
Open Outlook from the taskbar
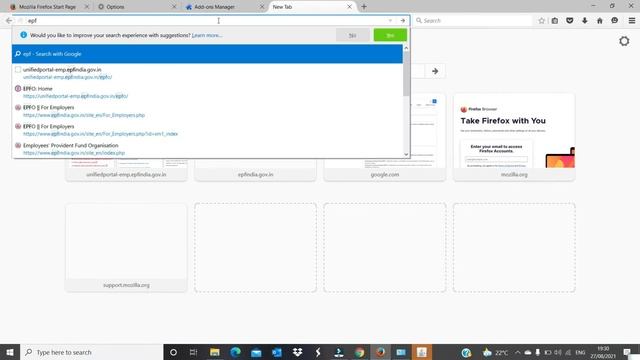[277, 352]
